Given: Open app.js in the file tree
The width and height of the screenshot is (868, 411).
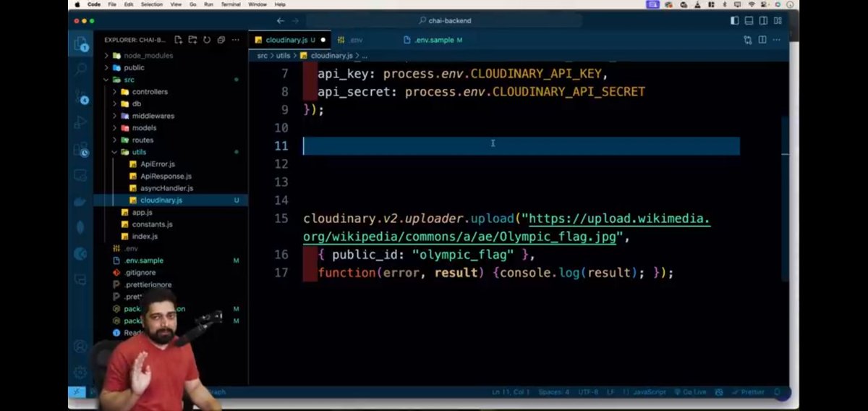Looking at the screenshot, I should coord(142,212).
